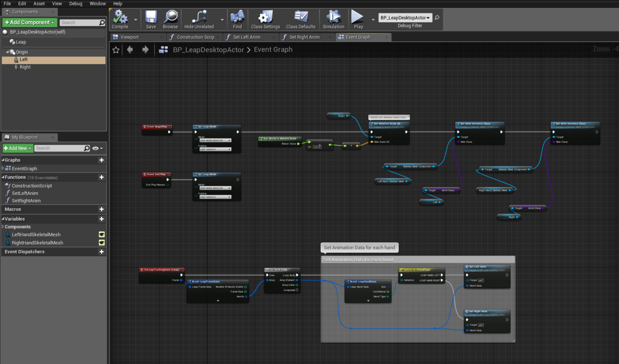Click the magnifier next to the Debug Filter
The image size is (619, 364).
437,18
